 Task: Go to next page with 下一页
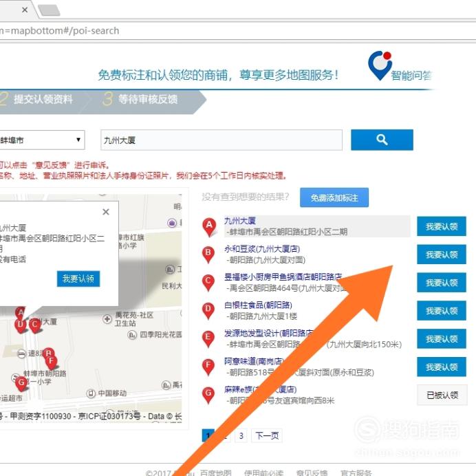point(267,435)
